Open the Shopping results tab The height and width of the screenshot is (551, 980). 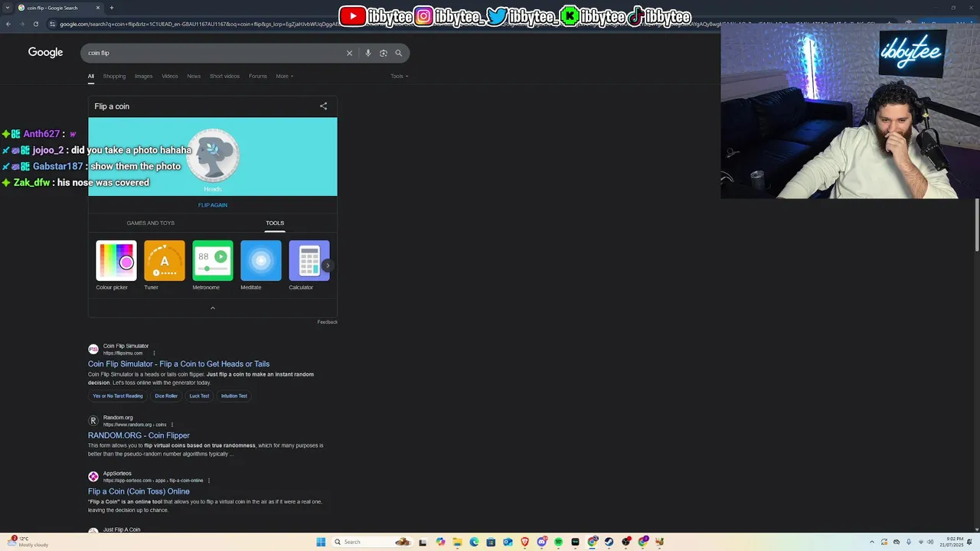pos(114,76)
